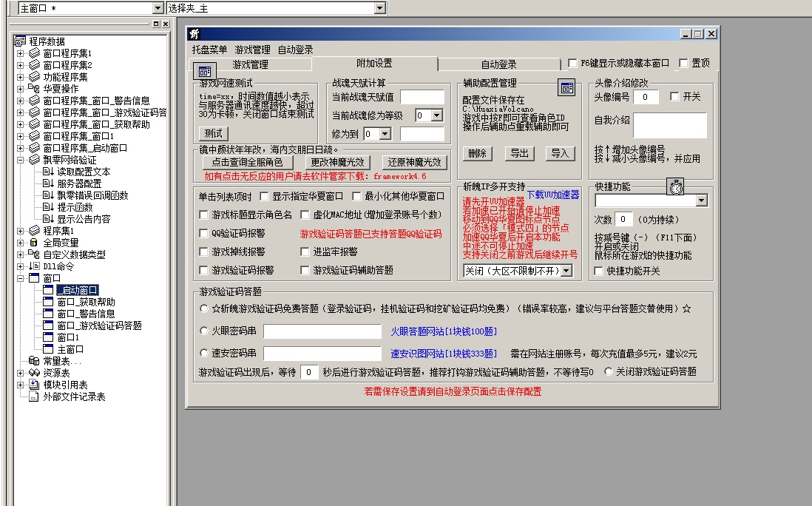Click the 自定义数据类型 icon

pos(34,254)
